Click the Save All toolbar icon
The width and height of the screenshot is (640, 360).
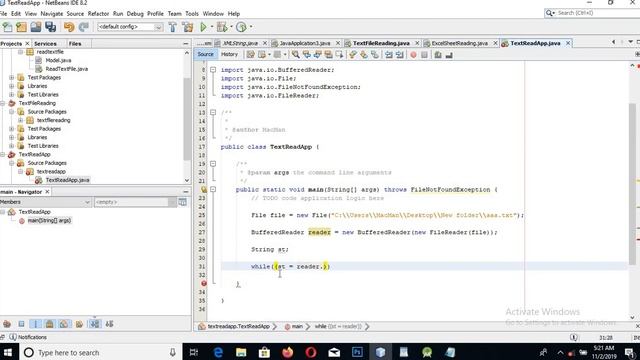click(x=51, y=27)
